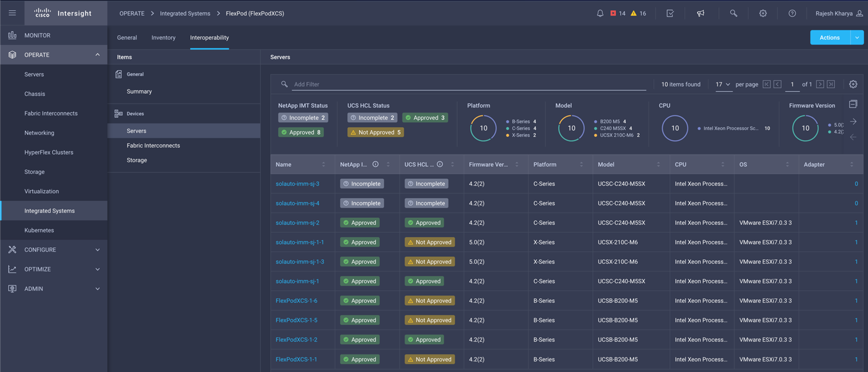Open the hamburger navigation menu
868x372 pixels.
(x=12, y=13)
